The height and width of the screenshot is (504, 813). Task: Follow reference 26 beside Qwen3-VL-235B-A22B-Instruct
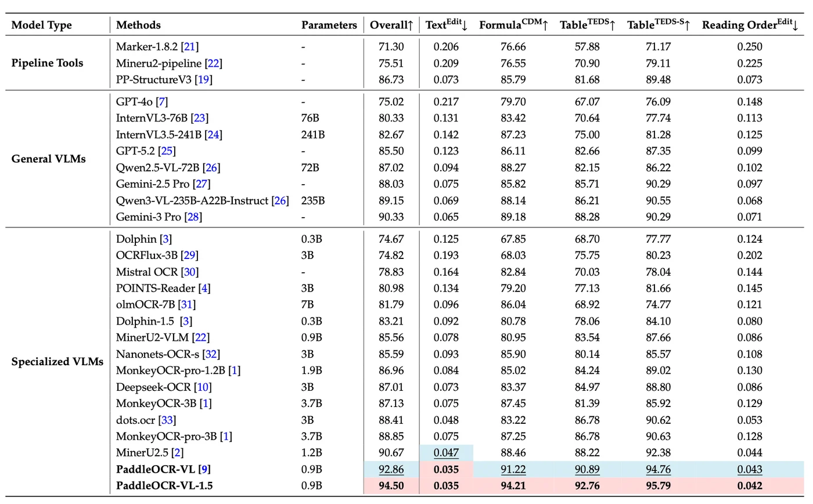(x=281, y=201)
